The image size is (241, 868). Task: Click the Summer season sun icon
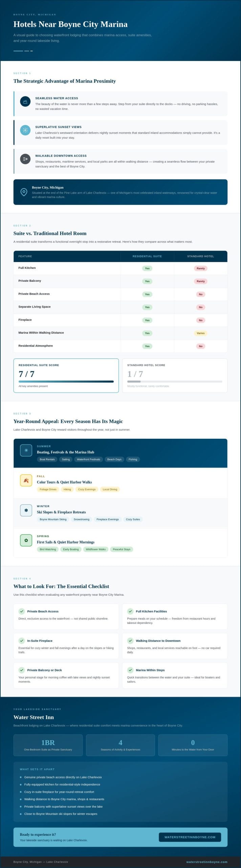coord(26,450)
